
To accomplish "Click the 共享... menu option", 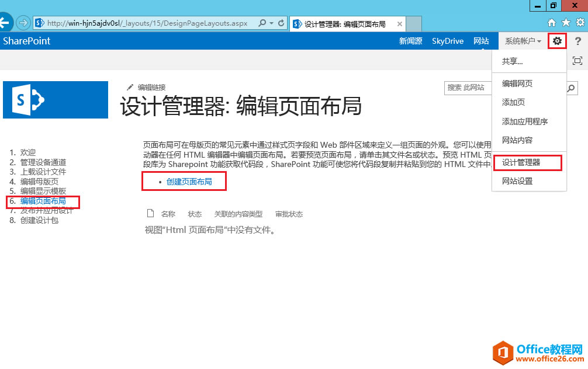I will point(511,61).
